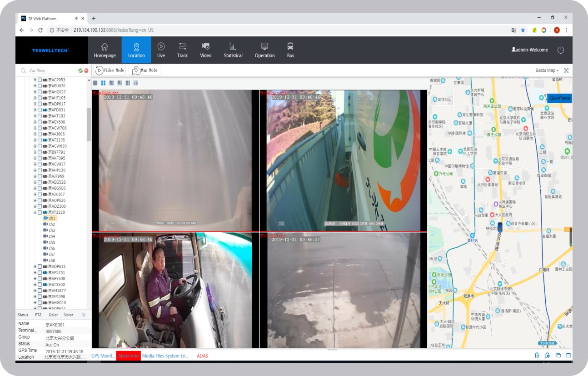Expand the 京ADZ300 vehicle node
The width and height of the screenshot is (588, 376).
(35, 206)
